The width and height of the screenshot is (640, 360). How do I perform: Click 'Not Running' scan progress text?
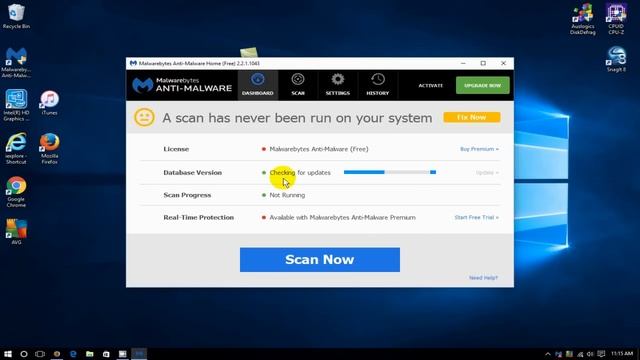287,195
